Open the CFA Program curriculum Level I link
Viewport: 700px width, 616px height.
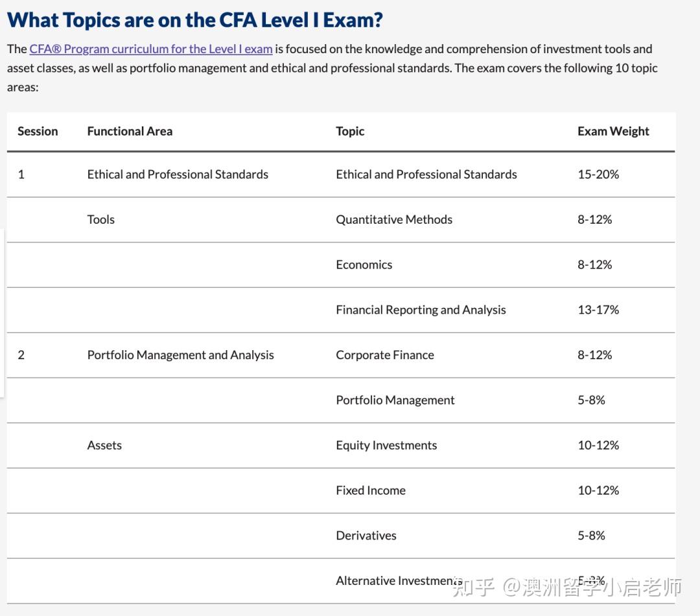[x=150, y=49]
